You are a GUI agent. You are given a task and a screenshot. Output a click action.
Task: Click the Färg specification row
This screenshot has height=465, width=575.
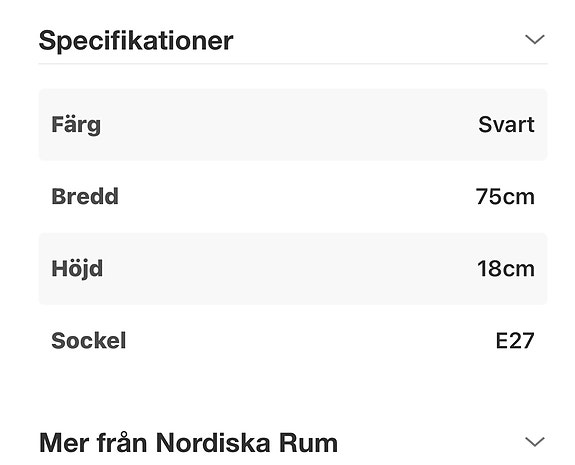293,125
